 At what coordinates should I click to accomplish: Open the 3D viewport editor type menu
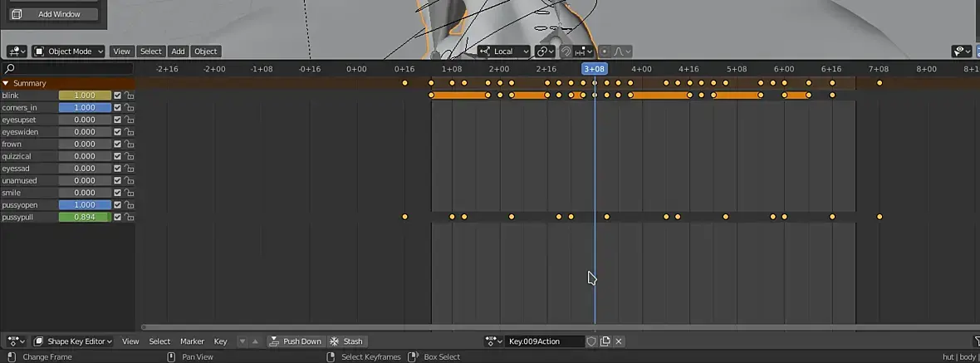click(x=17, y=52)
